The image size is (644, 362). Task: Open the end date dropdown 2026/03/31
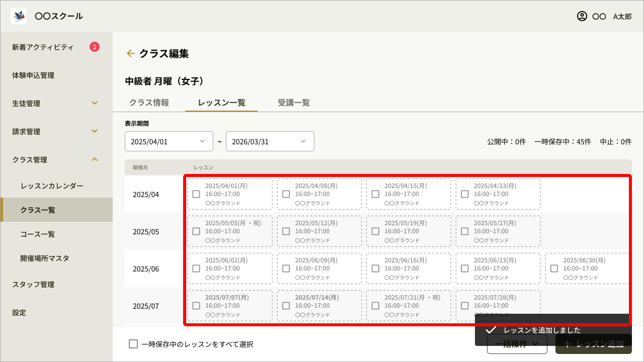(x=270, y=141)
